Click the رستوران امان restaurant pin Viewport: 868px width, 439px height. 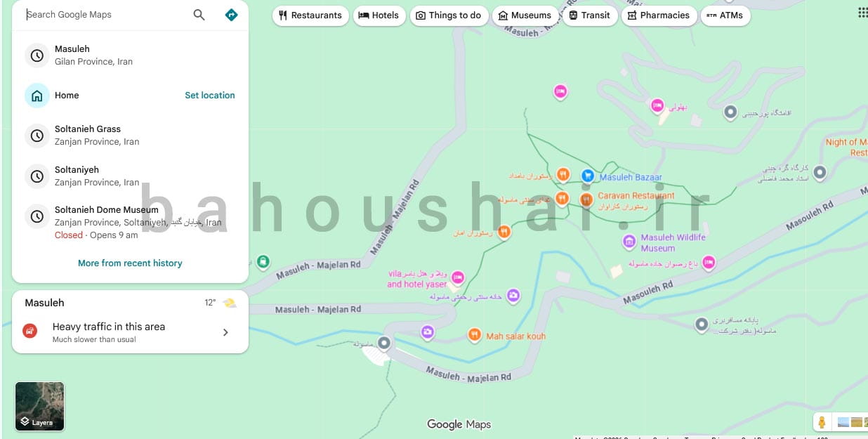pos(504,232)
